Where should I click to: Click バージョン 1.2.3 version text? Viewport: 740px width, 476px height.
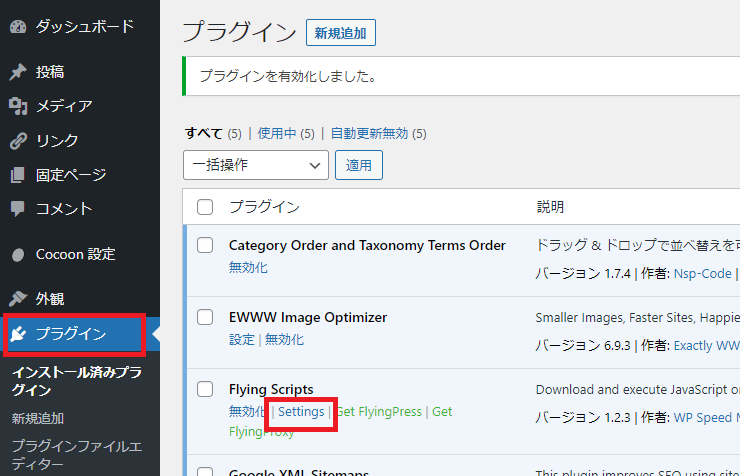click(x=583, y=418)
